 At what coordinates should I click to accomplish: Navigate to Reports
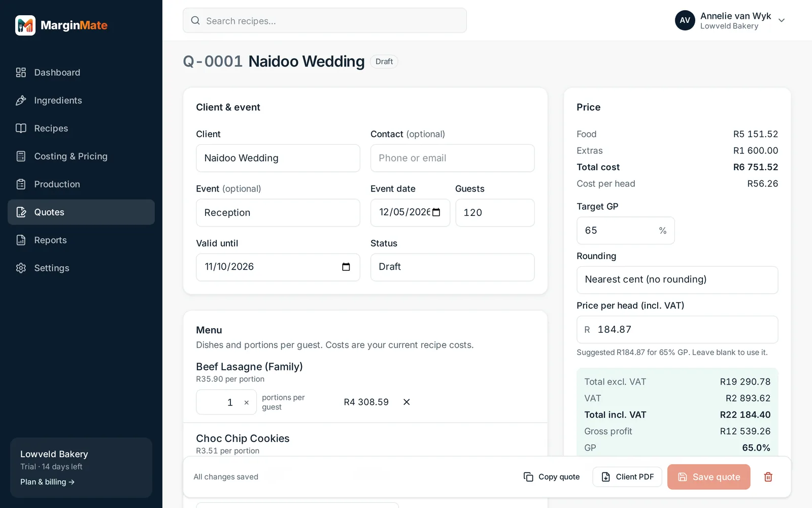click(81, 240)
